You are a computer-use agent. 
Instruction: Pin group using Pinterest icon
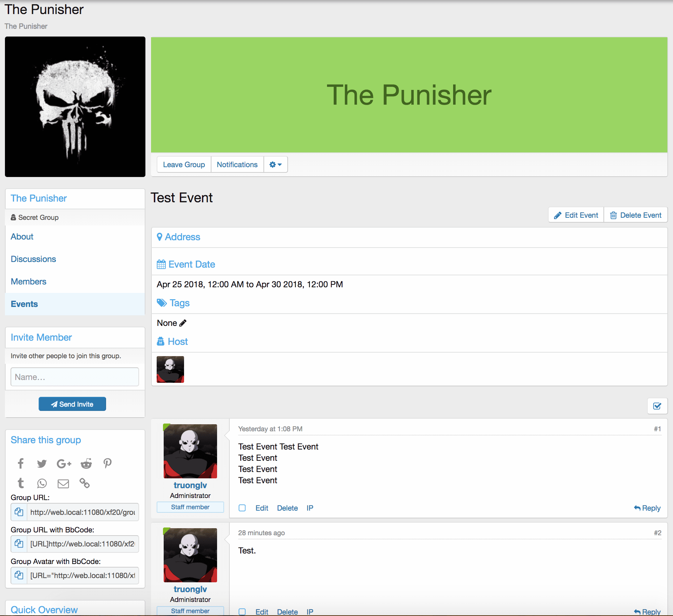click(x=107, y=464)
